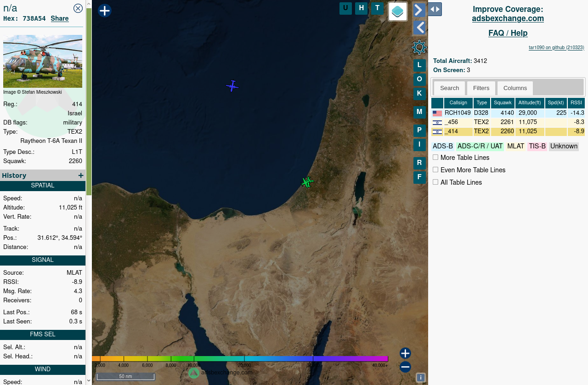Switch to the Search tab

449,88
